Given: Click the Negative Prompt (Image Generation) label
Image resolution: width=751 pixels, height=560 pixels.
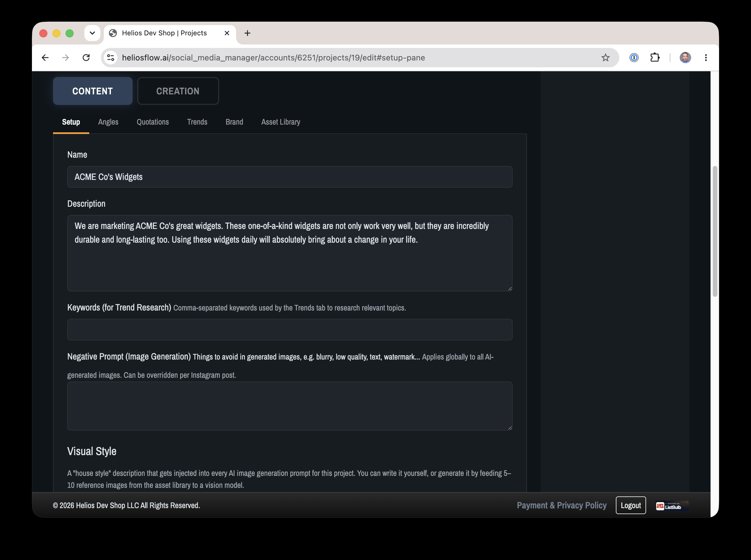Looking at the screenshot, I should (x=129, y=357).
